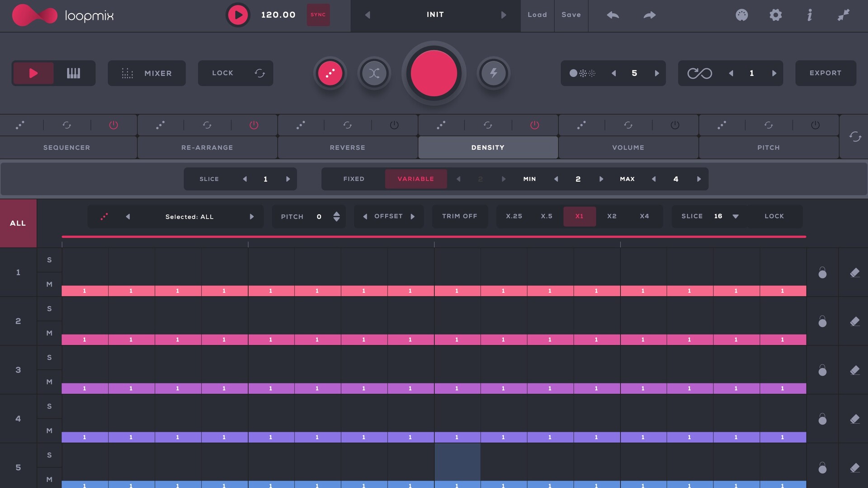Increase MAX density value with right arrow
This screenshot has height=488, width=868.
tap(699, 179)
